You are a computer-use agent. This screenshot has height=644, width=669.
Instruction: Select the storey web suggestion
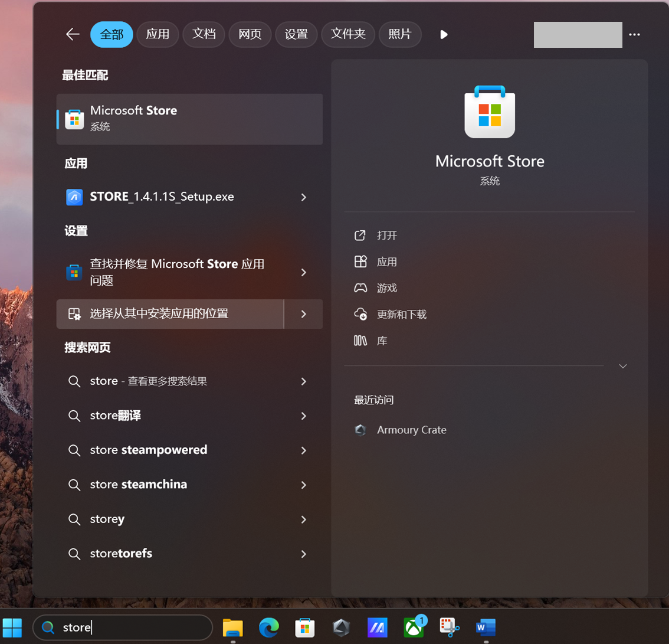pos(170,519)
